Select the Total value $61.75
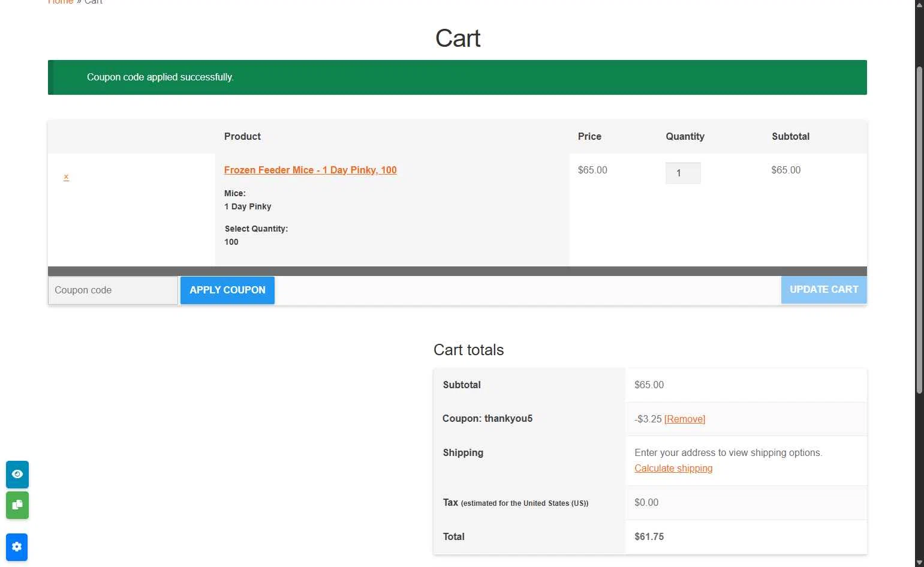Image resolution: width=924 pixels, height=567 pixels. (649, 536)
